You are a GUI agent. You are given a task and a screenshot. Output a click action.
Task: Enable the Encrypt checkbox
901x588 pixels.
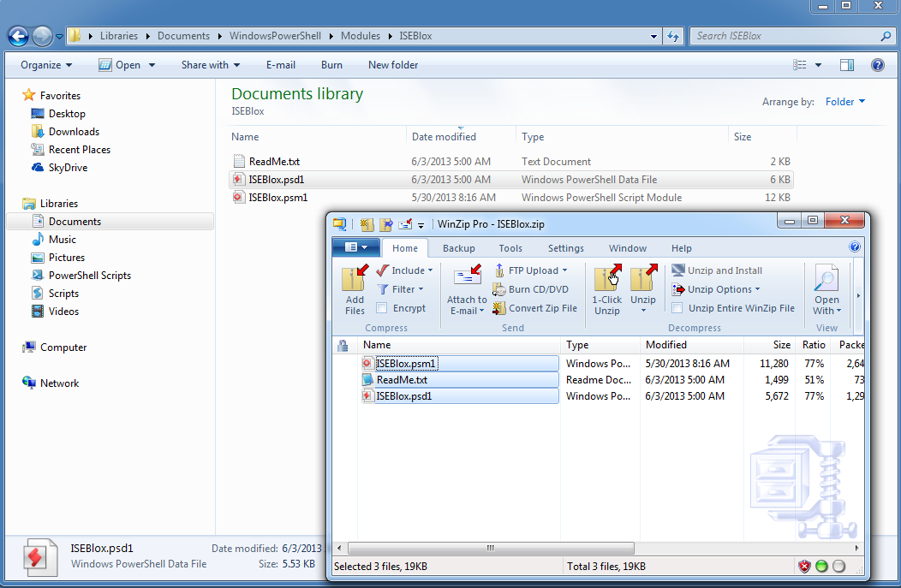381,308
